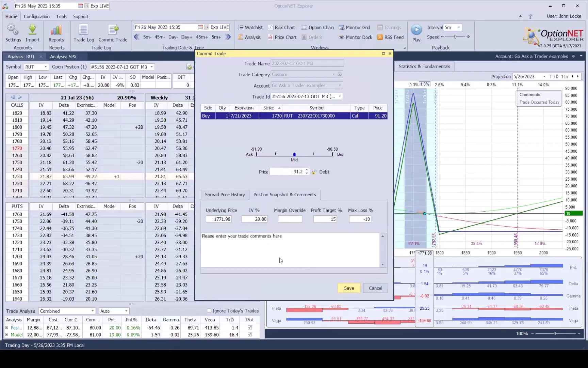This screenshot has width=588, height=368.
Task: Open the Analysis window from ribbon
Action: pyautogui.click(x=249, y=37)
